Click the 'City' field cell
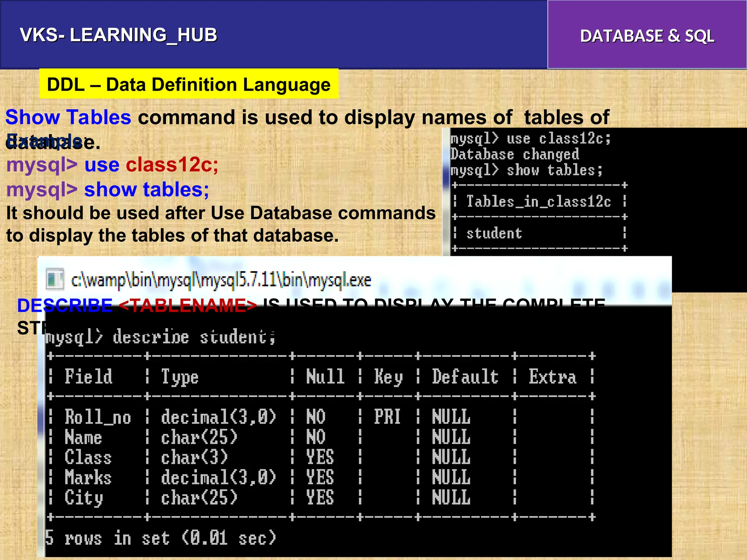 pyautogui.click(x=84, y=498)
